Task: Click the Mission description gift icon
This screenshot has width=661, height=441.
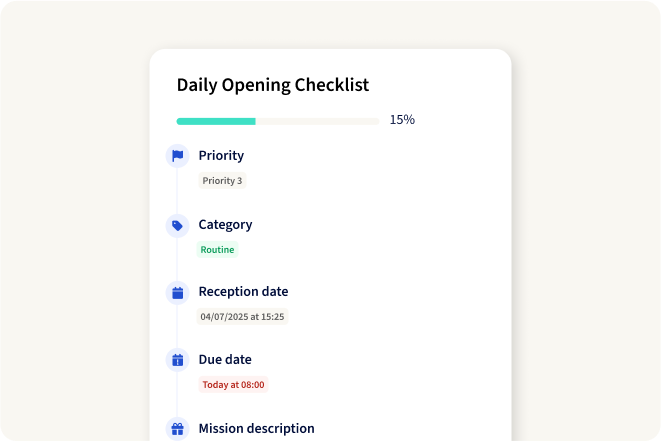Action: (177, 429)
